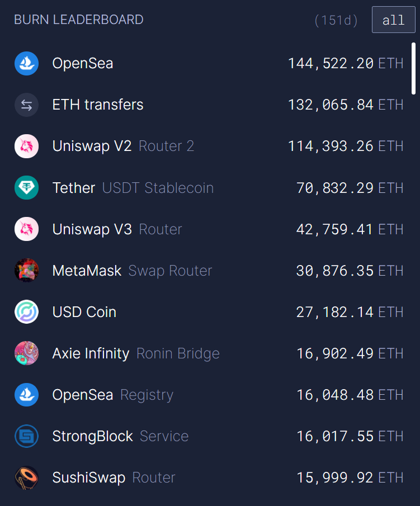Click the (151d) time period label
The height and width of the screenshot is (506, 420).
pos(336,20)
